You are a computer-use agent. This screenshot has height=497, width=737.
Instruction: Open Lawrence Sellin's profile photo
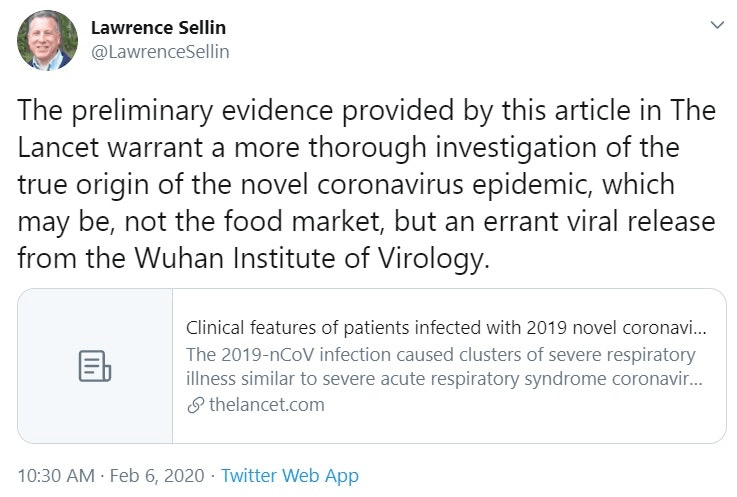click(x=47, y=40)
